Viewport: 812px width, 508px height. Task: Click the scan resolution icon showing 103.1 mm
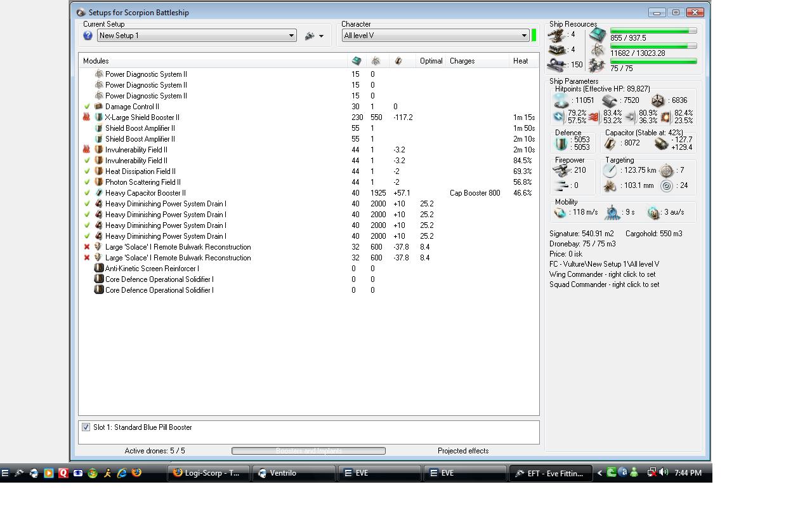tap(610, 185)
